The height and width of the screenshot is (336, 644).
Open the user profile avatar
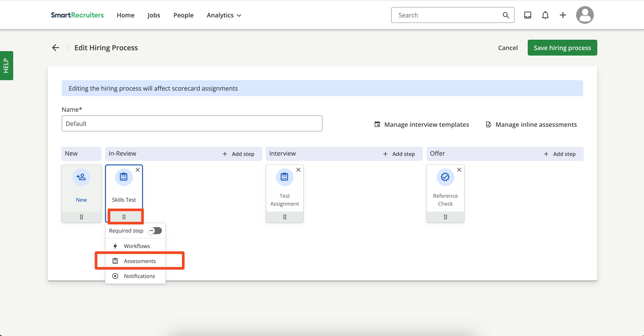pos(585,15)
